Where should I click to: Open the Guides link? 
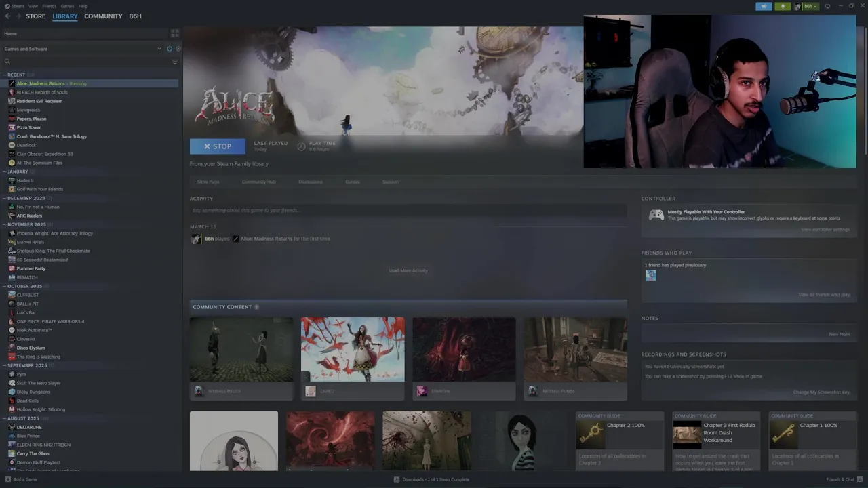[x=353, y=182]
